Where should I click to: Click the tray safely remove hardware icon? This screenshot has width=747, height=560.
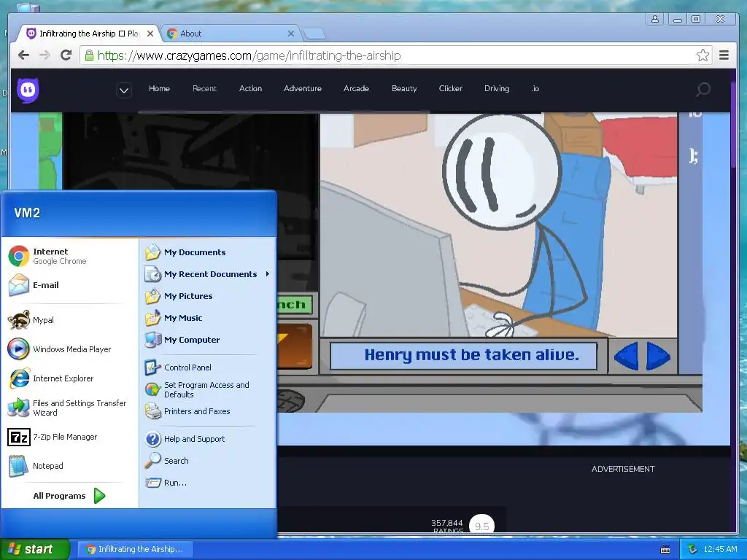(692, 549)
